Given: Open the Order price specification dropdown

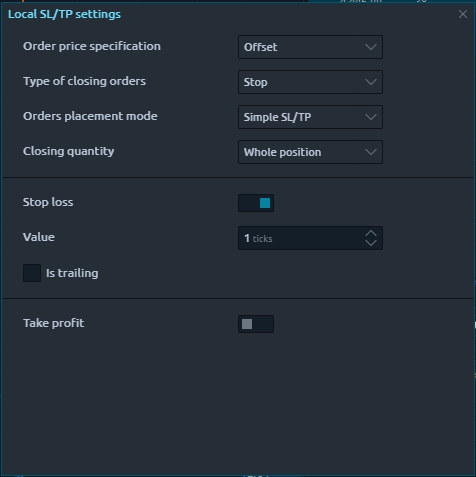Looking at the screenshot, I should (x=310, y=47).
